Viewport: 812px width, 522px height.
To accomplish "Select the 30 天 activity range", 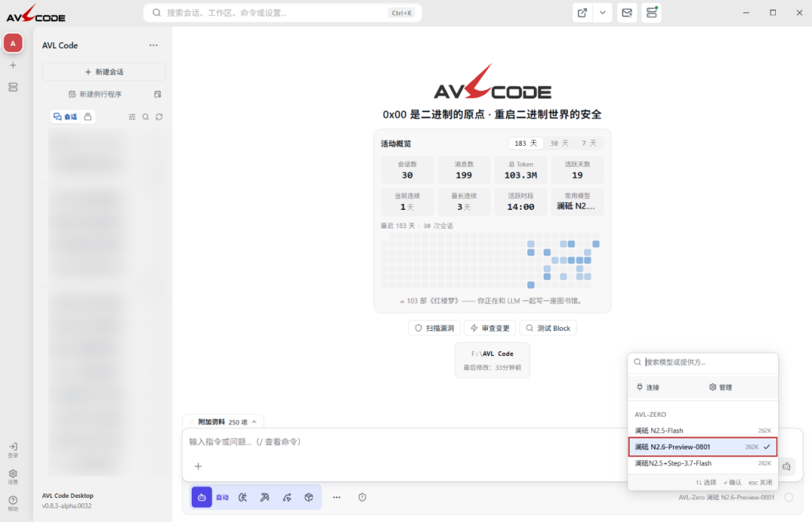I will coord(559,144).
